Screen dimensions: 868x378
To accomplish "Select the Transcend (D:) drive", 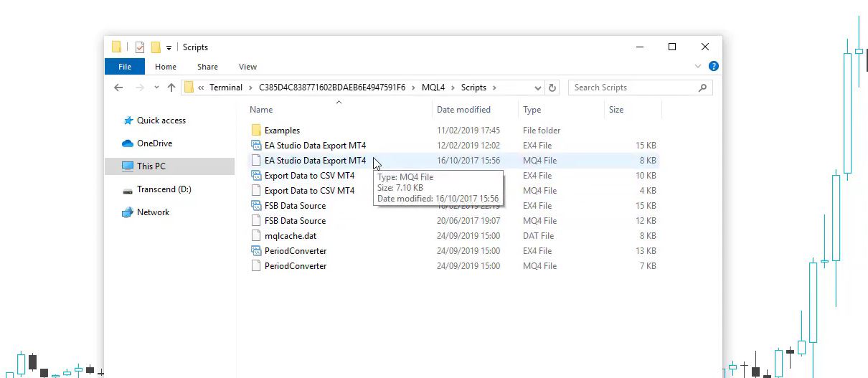I will (164, 189).
